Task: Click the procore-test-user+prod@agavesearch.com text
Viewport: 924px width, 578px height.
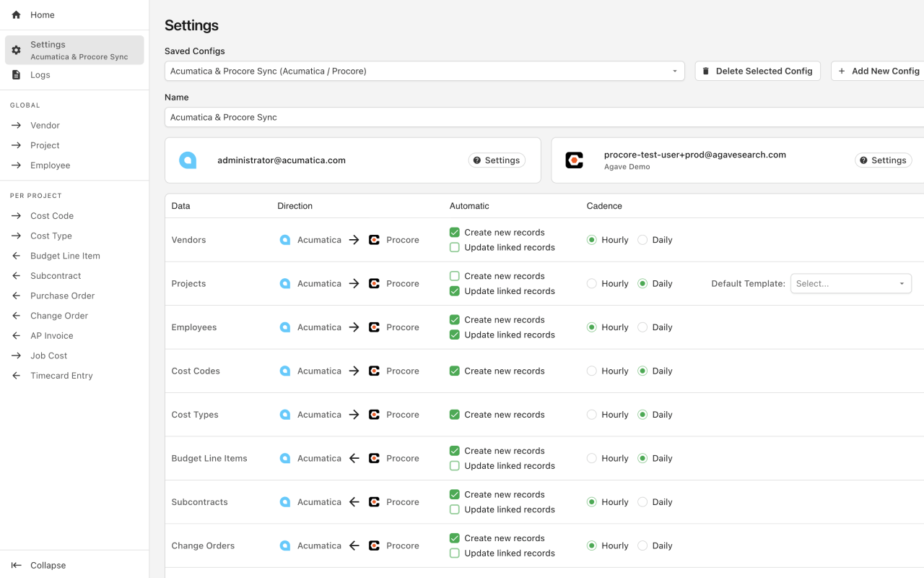Action: point(695,155)
